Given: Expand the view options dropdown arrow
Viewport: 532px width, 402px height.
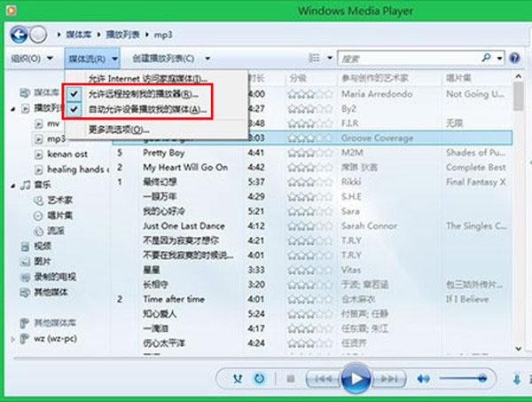Looking at the screenshot, I should 330,58.
